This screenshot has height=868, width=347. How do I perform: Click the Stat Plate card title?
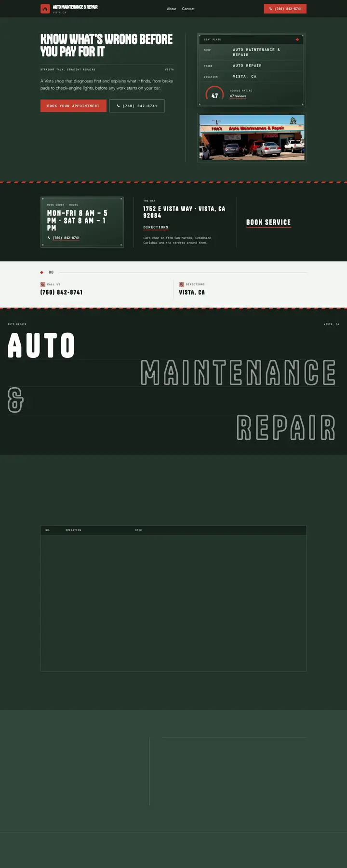point(213,40)
